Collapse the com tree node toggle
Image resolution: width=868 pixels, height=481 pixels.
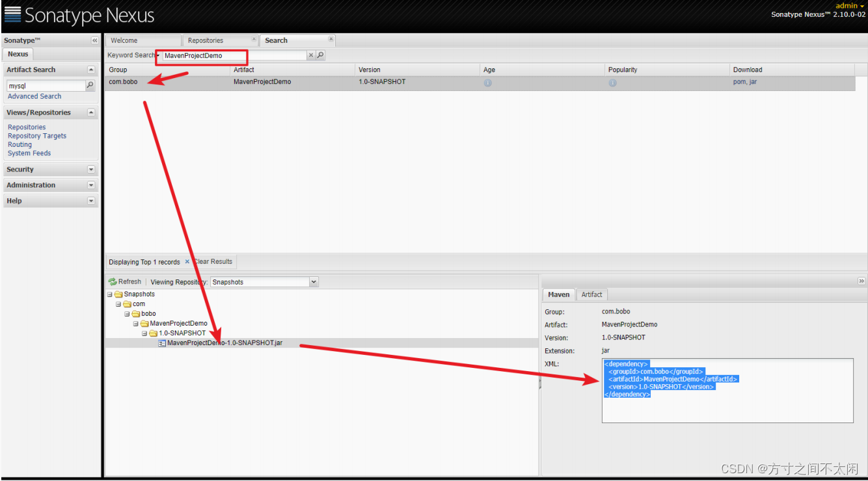click(x=118, y=304)
